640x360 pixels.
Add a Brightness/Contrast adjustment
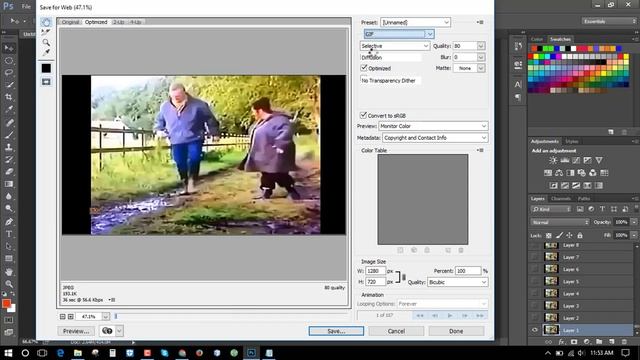553,160
